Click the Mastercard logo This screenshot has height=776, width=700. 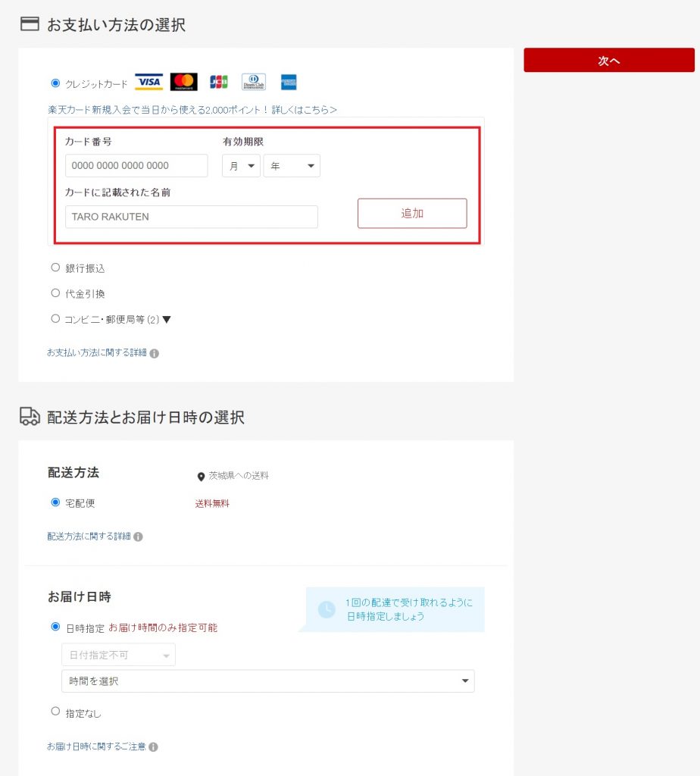click(183, 82)
